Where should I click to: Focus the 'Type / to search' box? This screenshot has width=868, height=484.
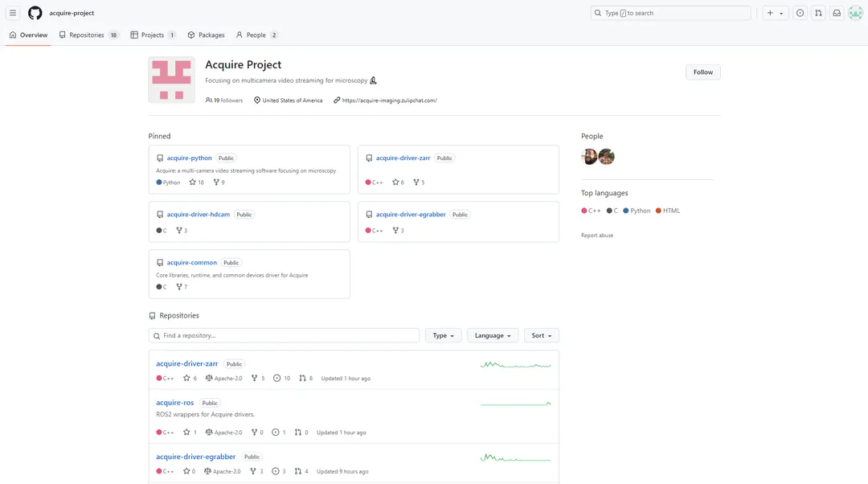tap(670, 13)
